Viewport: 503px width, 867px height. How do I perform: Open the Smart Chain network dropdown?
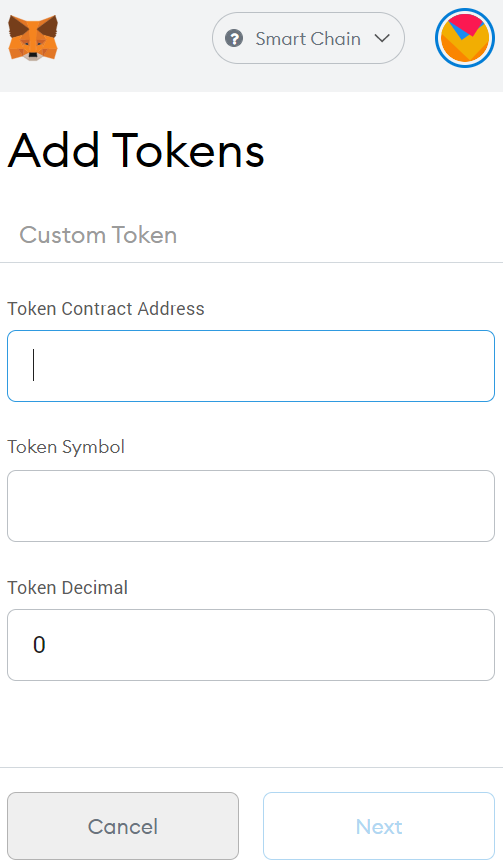308,38
